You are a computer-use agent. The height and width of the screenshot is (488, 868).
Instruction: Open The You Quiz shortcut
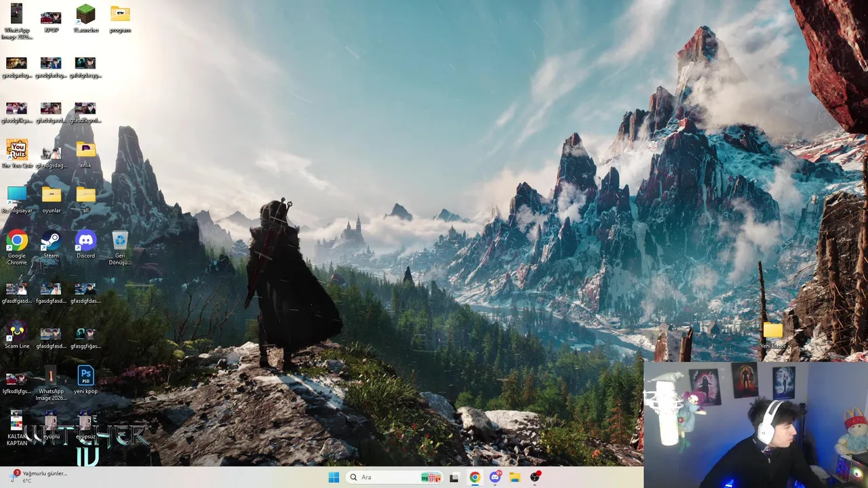[x=17, y=155]
